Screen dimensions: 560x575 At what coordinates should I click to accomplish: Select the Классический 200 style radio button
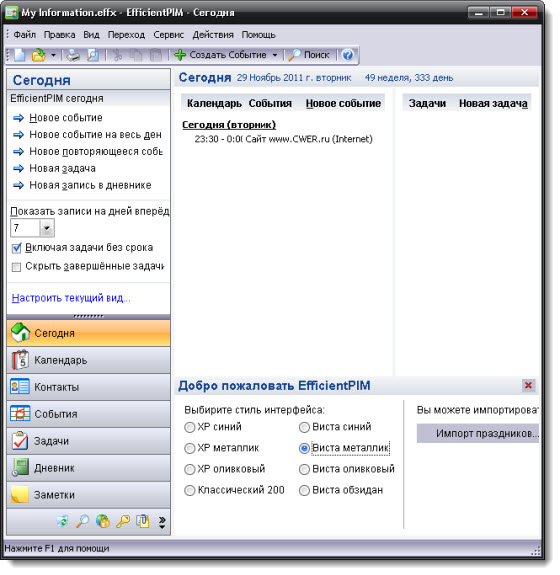190,490
